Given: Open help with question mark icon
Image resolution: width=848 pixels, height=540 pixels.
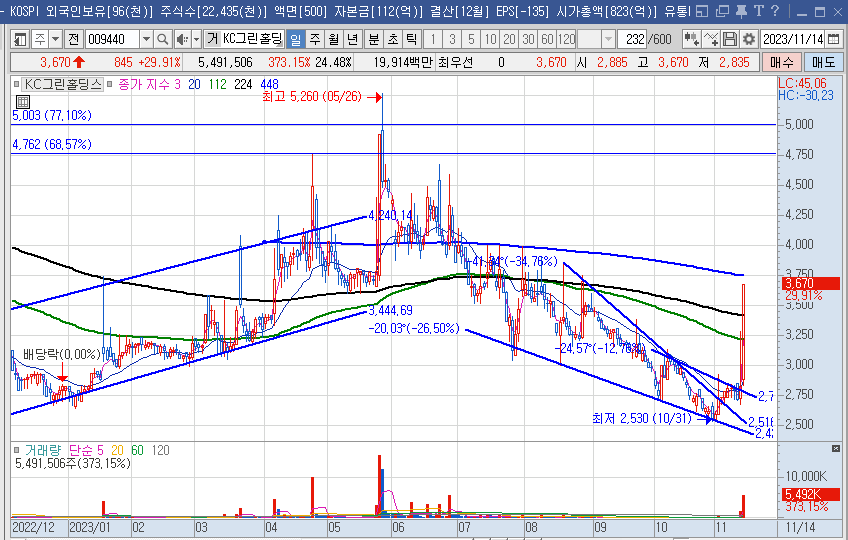Looking at the screenshot, I should coord(775,10).
